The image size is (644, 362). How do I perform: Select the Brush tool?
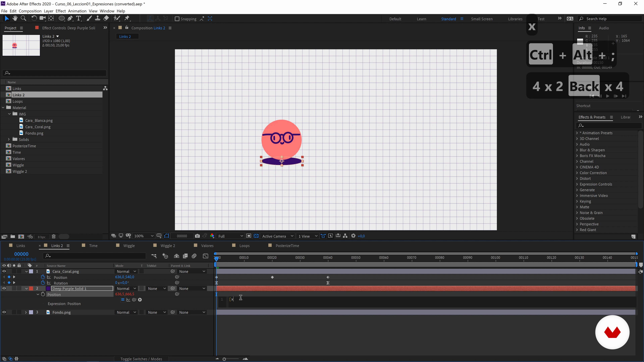(x=89, y=18)
